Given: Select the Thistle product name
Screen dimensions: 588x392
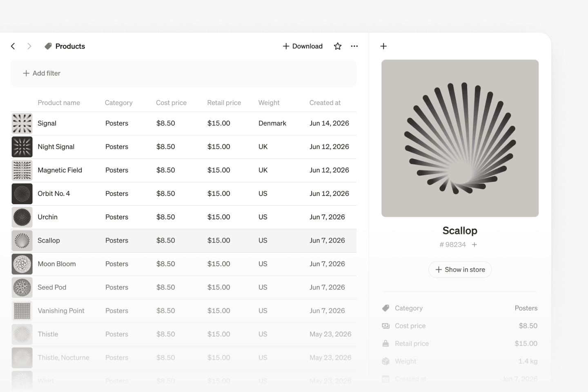Looking at the screenshot, I should [x=48, y=334].
